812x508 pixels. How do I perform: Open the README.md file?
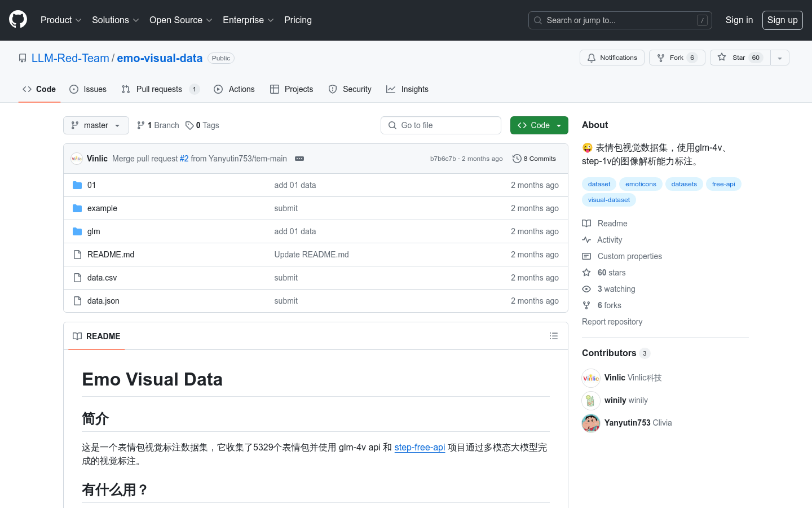[111, 255]
